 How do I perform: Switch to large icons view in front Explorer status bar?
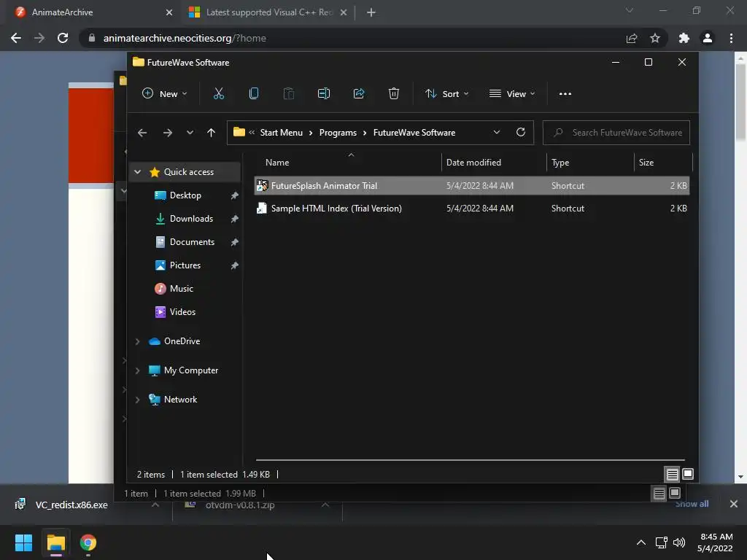pyautogui.click(x=688, y=474)
